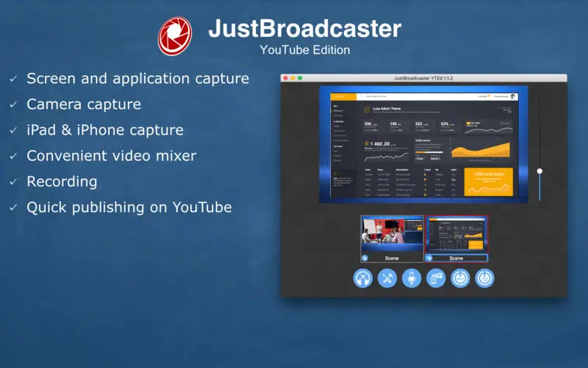The width and height of the screenshot is (588, 368).
Task: Click the 'Convenient video mixer' text
Action: coord(112,156)
